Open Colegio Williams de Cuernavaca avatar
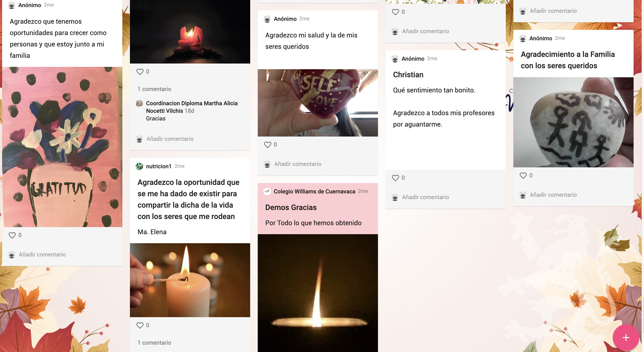The image size is (644, 352). (267, 192)
